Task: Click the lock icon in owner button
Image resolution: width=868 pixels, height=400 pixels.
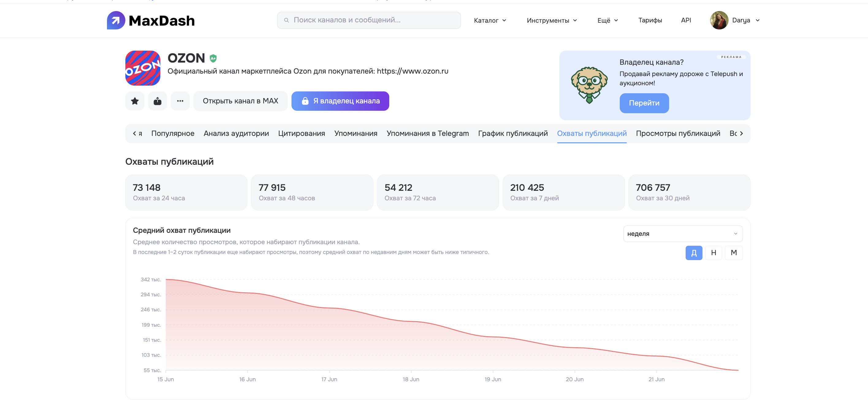Action: 305,101
